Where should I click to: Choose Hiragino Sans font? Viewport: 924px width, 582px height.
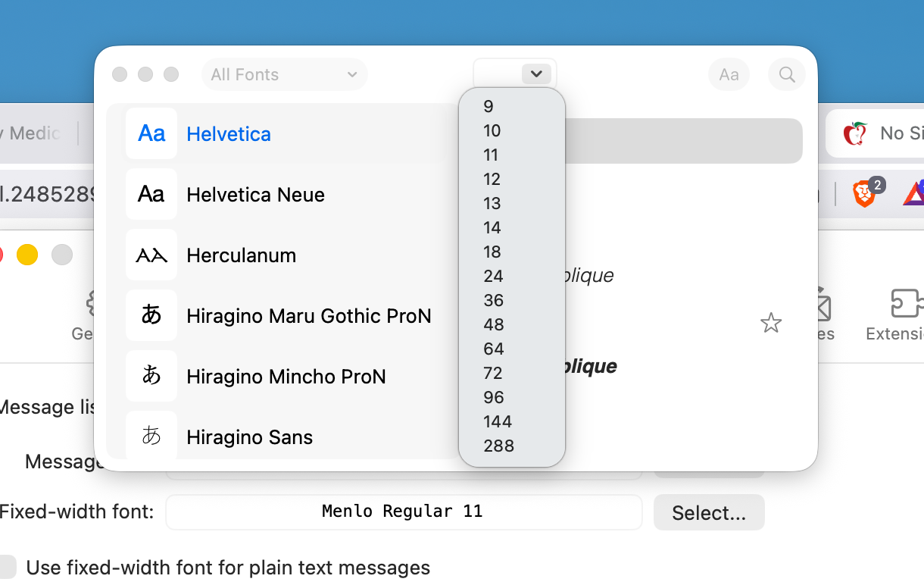click(x=249, y=437)
